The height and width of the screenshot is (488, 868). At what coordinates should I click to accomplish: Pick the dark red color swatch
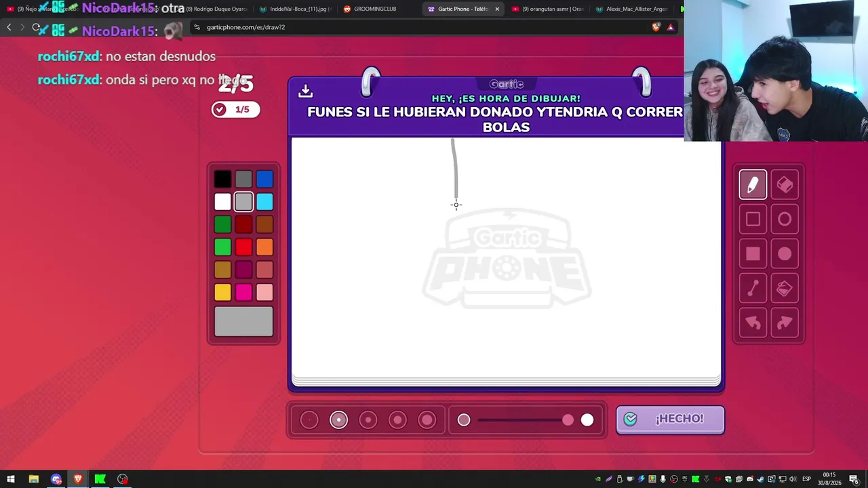(x=243, y=224)
